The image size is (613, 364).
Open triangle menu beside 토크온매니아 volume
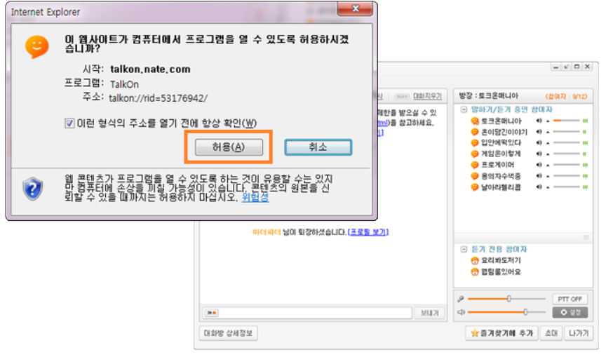548,121
